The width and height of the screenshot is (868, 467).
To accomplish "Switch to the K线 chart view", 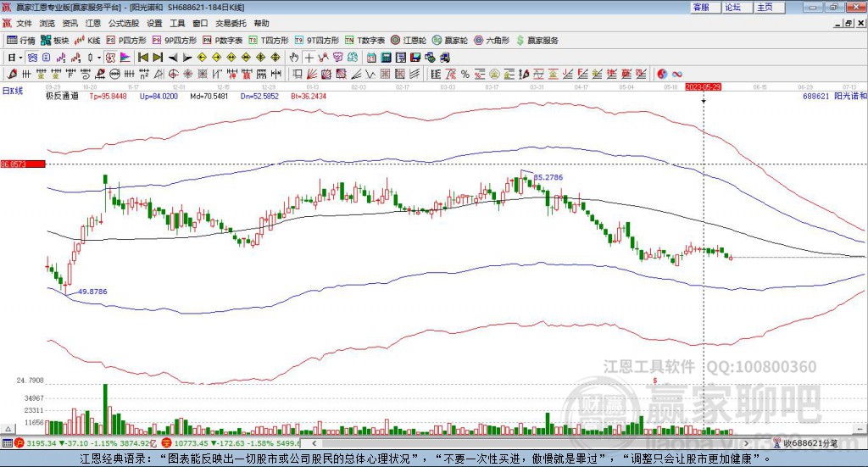I will (x=87, y=41).
